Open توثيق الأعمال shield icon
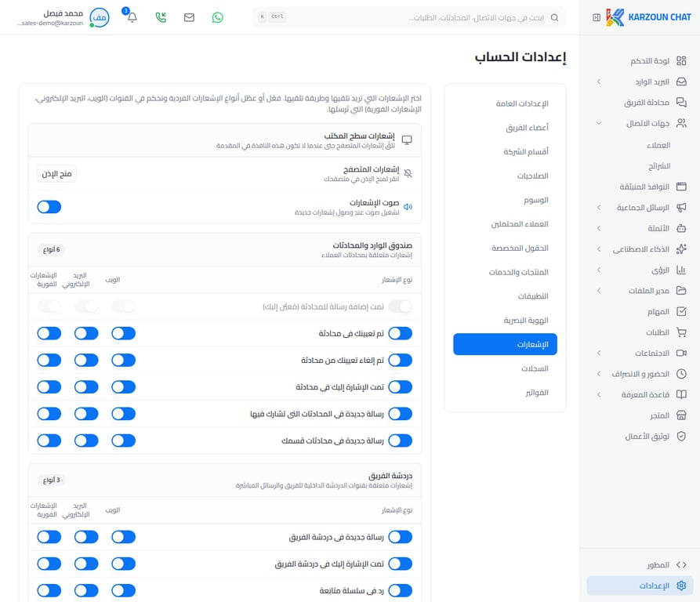The image size is (700, 602). [681, 436]
